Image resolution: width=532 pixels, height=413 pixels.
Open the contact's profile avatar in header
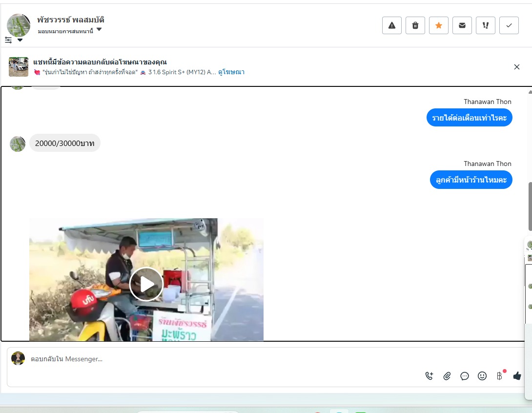pyautogui.click(x=19, y=25)
